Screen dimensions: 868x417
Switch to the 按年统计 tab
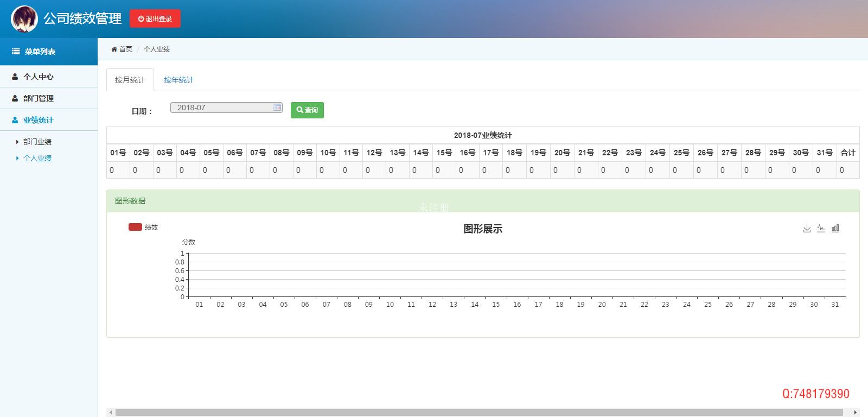179,80
